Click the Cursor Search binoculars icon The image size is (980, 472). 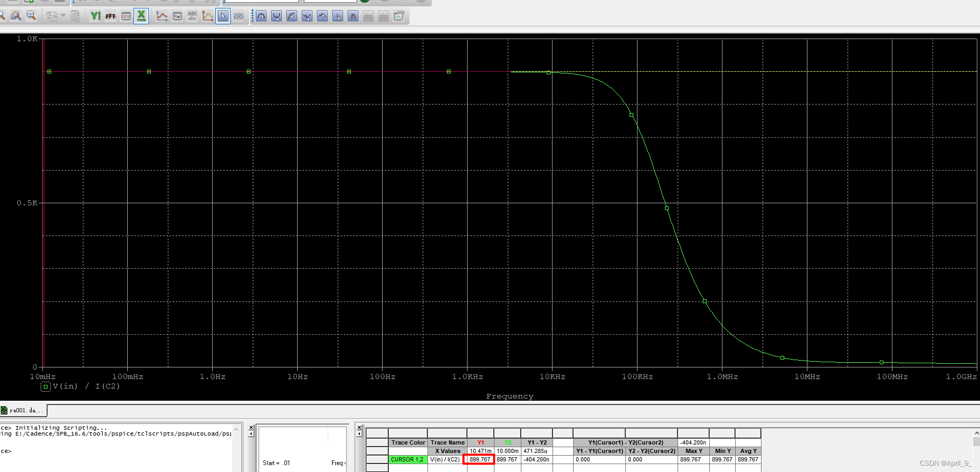[x=353, y=16]
